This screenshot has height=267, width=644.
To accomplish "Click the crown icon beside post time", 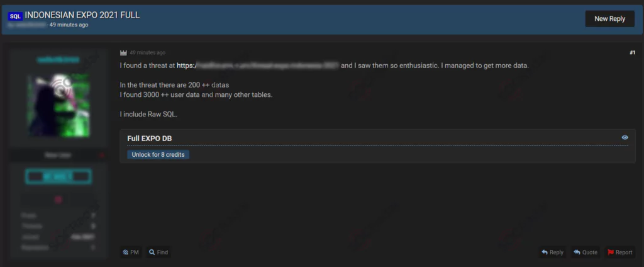I will [x=123, y=53].
